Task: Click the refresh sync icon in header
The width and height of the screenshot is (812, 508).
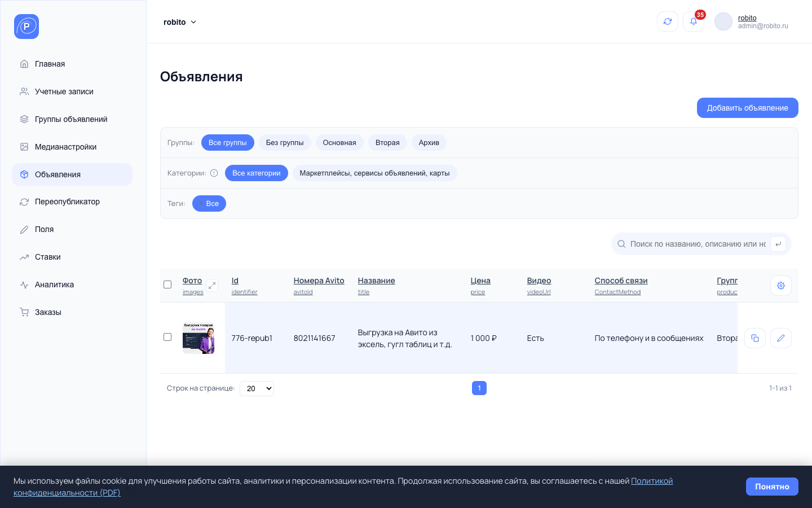Action: (668, 21)
